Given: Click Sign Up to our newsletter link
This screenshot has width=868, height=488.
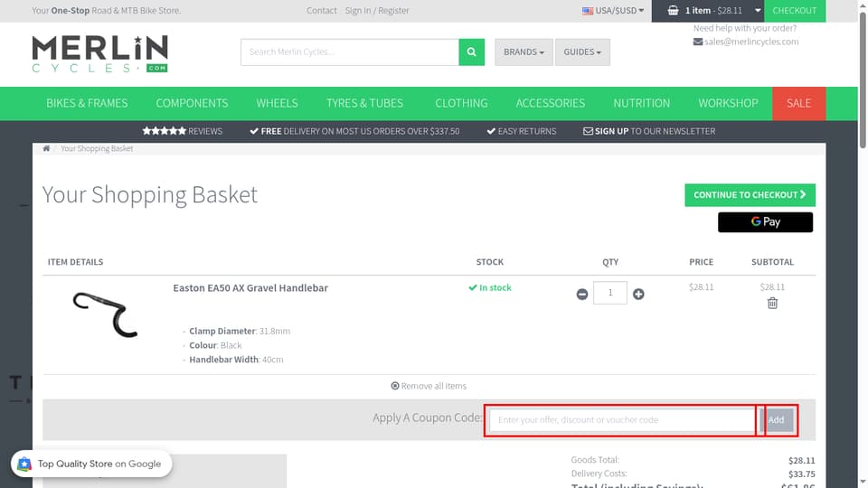Looking at the screenshot, I should pyautogui.click(x=649, y=131).
